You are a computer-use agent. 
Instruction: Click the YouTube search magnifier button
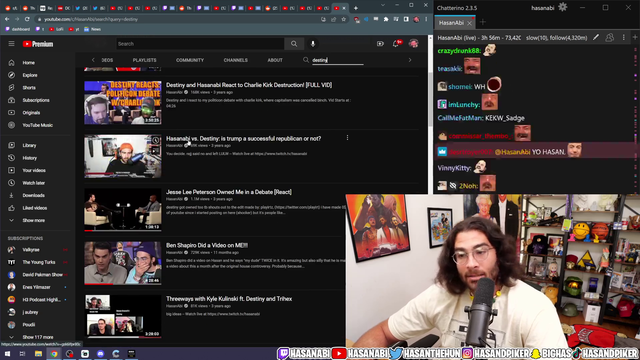point(294,44)
